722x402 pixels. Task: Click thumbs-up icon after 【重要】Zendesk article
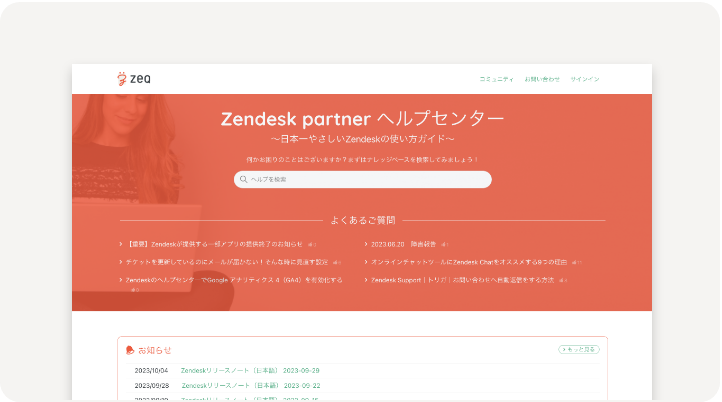(x=312, y=245)
